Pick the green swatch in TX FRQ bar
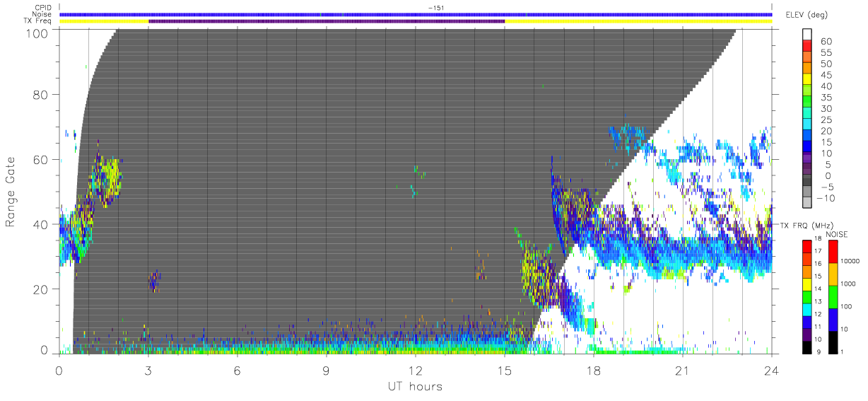The image size is (868, 401). 807,298
